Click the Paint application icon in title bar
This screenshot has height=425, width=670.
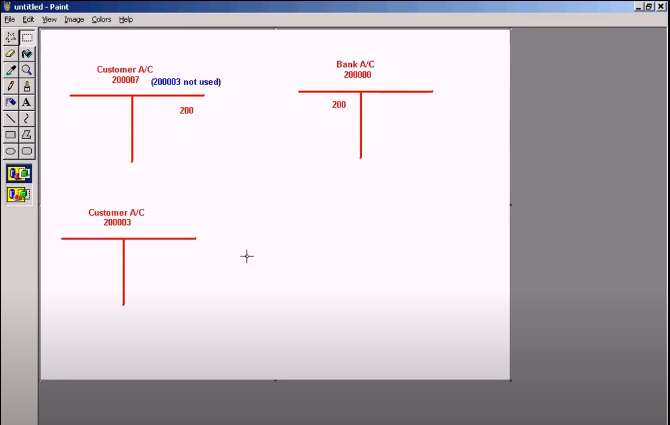tap(7, 6)
